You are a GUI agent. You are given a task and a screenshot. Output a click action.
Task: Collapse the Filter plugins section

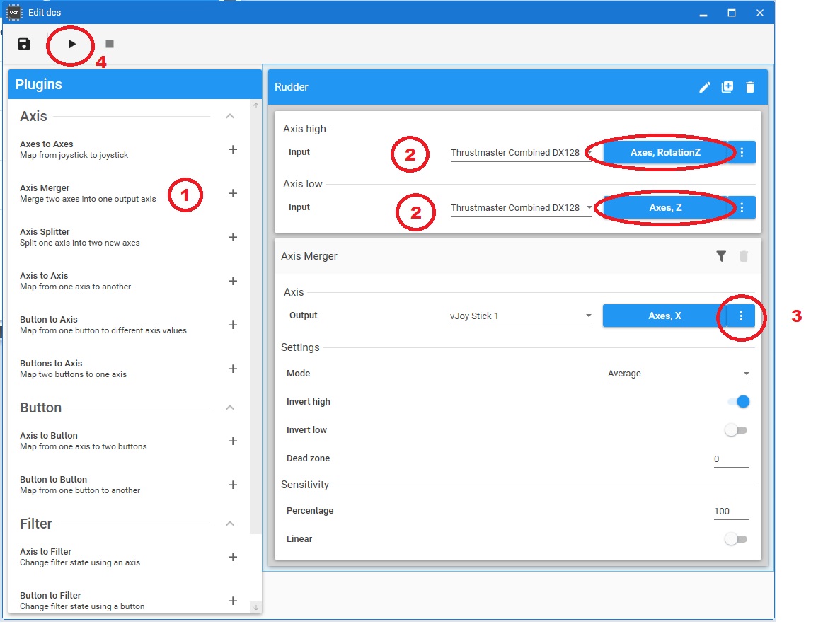pyautogui.click(x=230, y=524)
